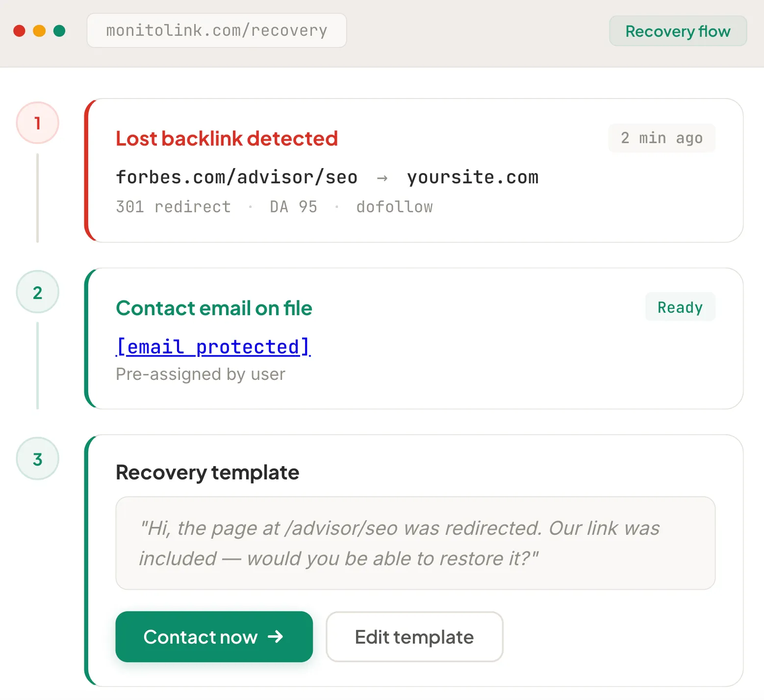Click the red traffic light dot
This screenshot has height=700, width=764.
click(20, 30)
